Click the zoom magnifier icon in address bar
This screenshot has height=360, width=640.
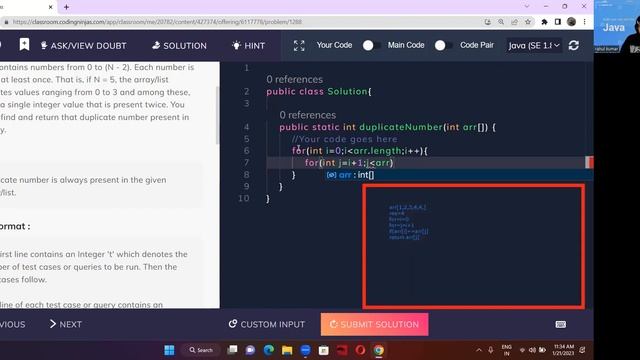click(501, 22)
